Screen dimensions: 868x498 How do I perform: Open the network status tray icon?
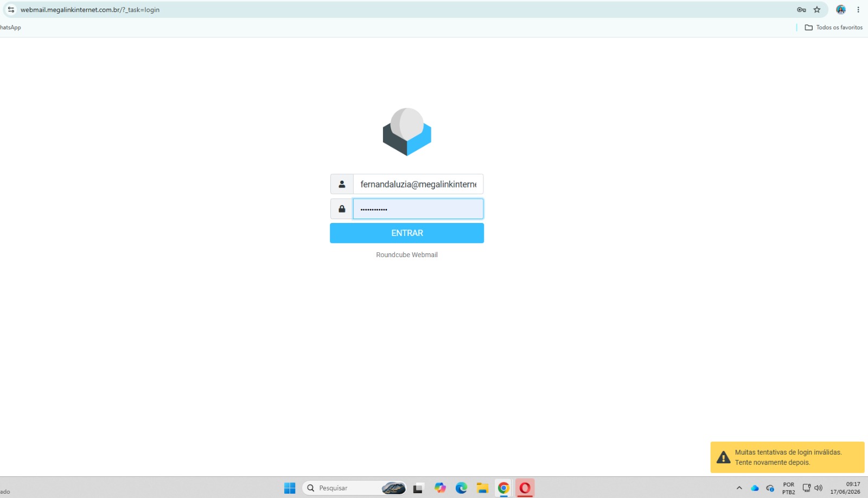[x=807, y=488]
